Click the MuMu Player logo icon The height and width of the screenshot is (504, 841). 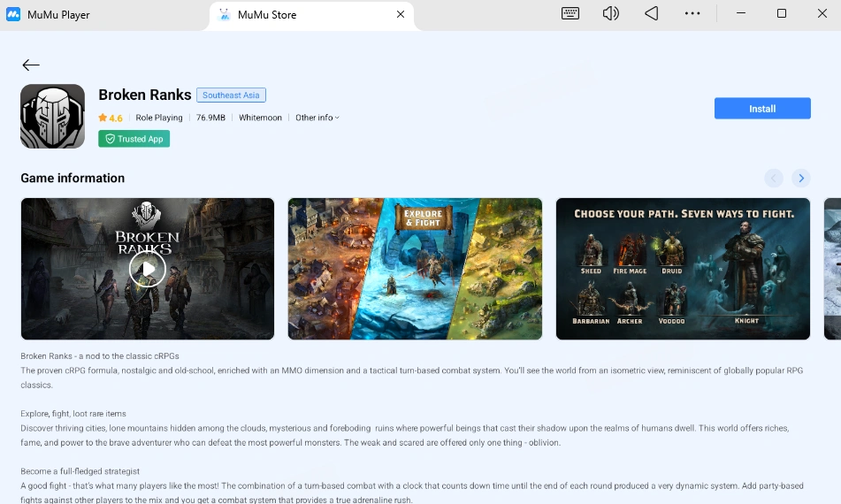[x=13, y=14]
